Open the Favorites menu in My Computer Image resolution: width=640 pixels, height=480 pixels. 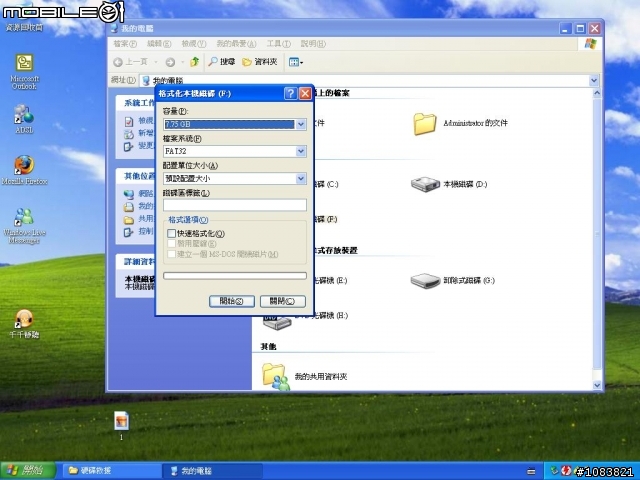click(x=236, y=44)
